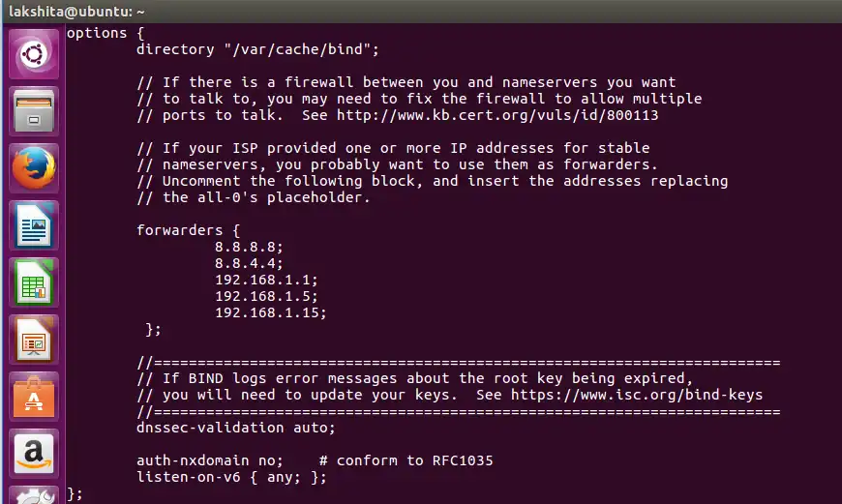Image resolution: width=842 pixels, height=504 pixels.
Task: Click the dnssec-validation auto line
Action: [x=236, y=428]
